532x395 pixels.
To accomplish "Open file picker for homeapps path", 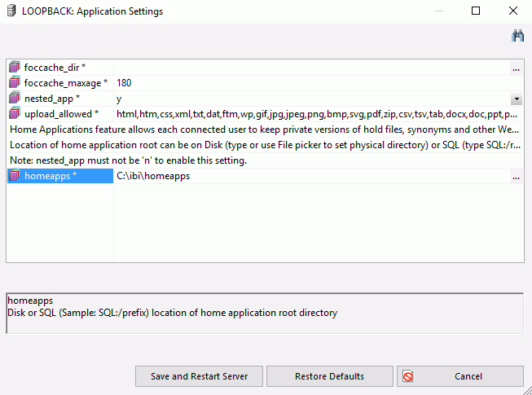I will pos(516,176).
